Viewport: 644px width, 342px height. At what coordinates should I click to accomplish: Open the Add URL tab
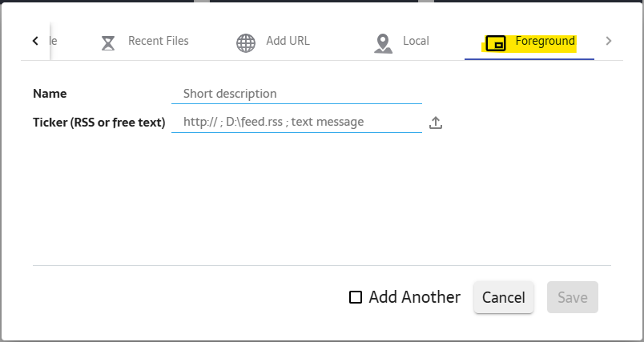288,41
